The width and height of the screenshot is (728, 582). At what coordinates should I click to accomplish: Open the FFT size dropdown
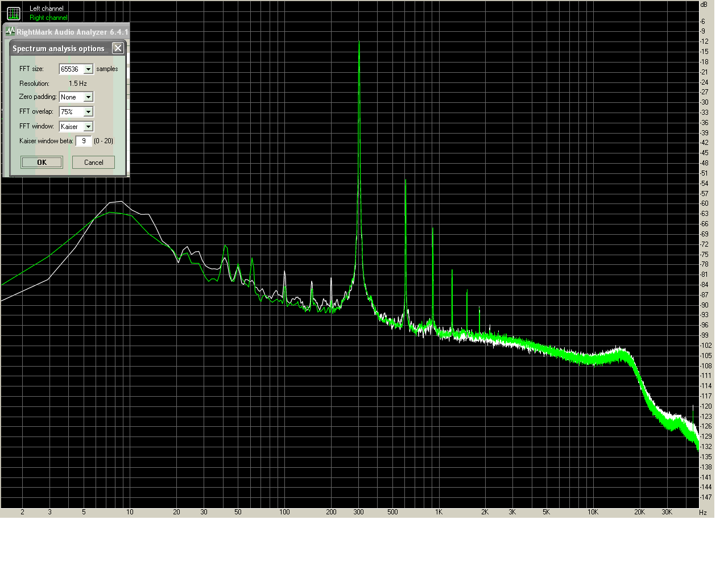pos(88,69)
